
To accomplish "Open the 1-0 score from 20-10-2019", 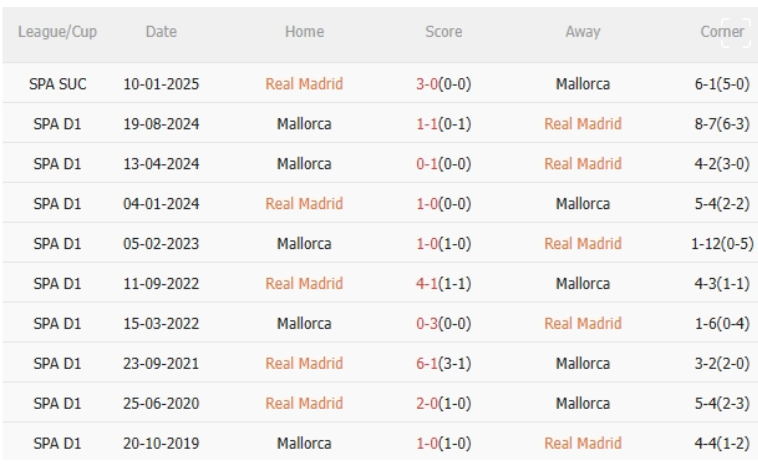I will (443, 443).
